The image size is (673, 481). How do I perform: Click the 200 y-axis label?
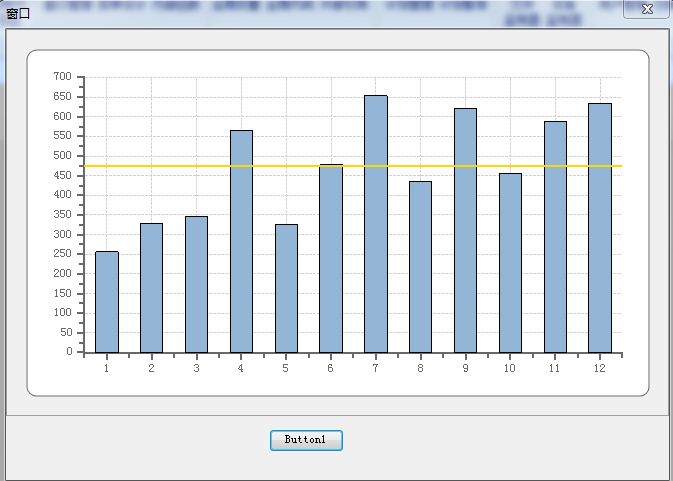(63, 273)
